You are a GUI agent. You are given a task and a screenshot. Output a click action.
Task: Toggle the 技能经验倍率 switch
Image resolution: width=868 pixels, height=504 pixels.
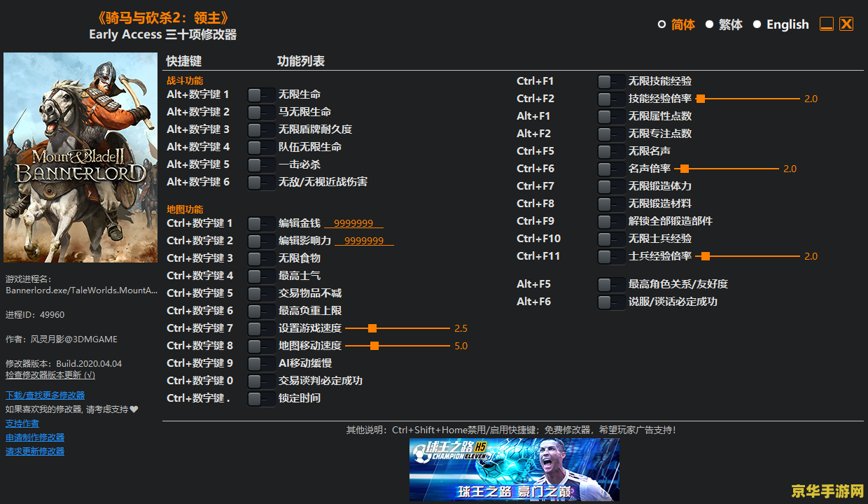[611, 99]
